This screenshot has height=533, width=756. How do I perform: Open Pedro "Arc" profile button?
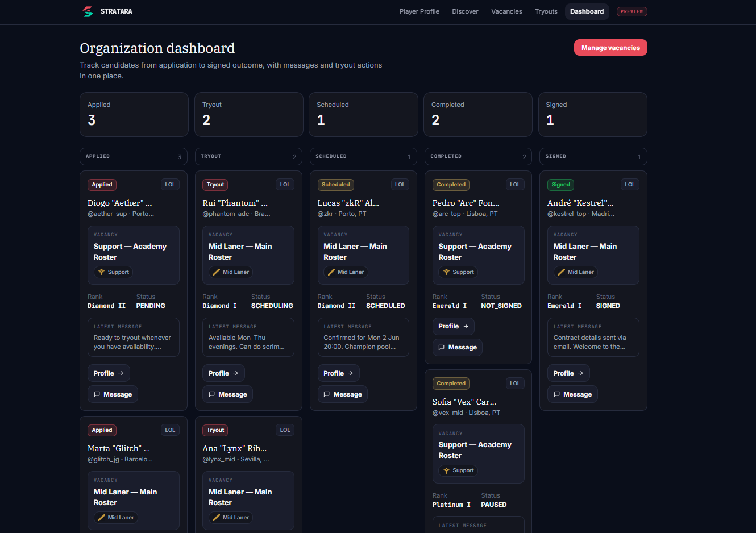[x=453, y=326]
